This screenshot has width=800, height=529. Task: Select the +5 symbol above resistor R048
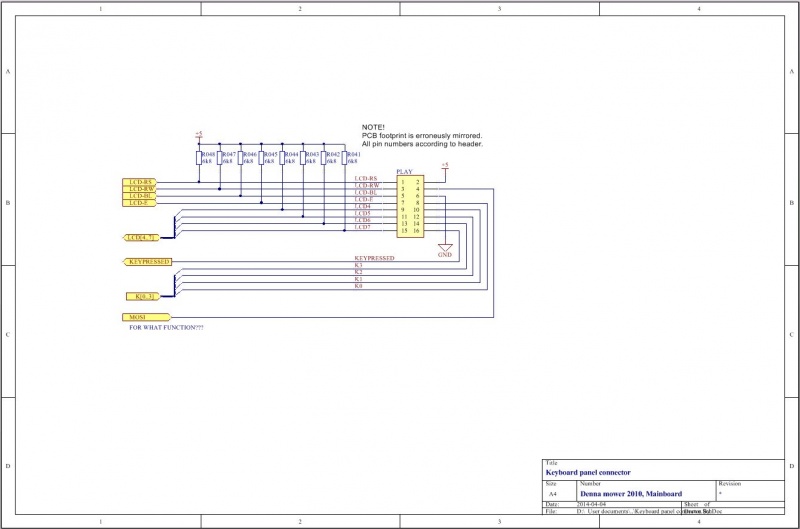198,134
